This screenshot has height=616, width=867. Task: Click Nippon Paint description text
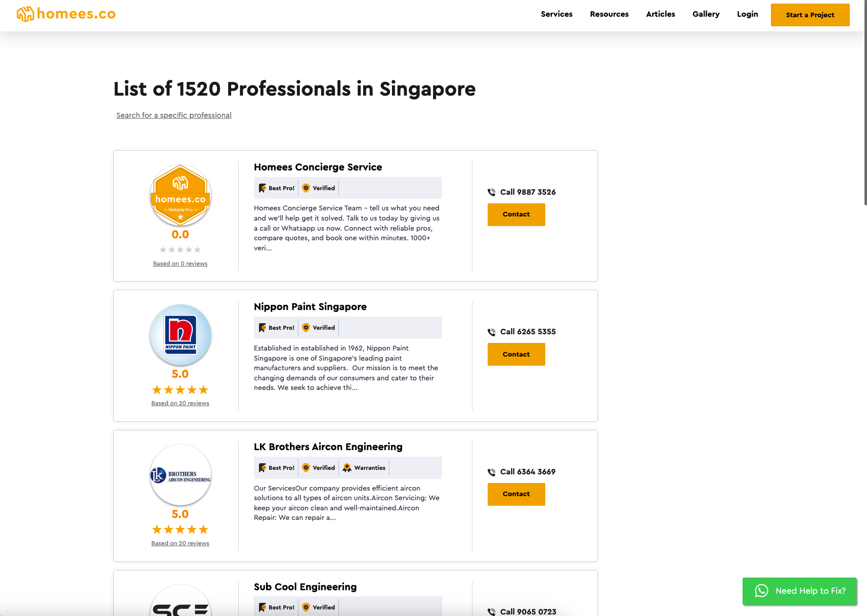pos(346,368)
